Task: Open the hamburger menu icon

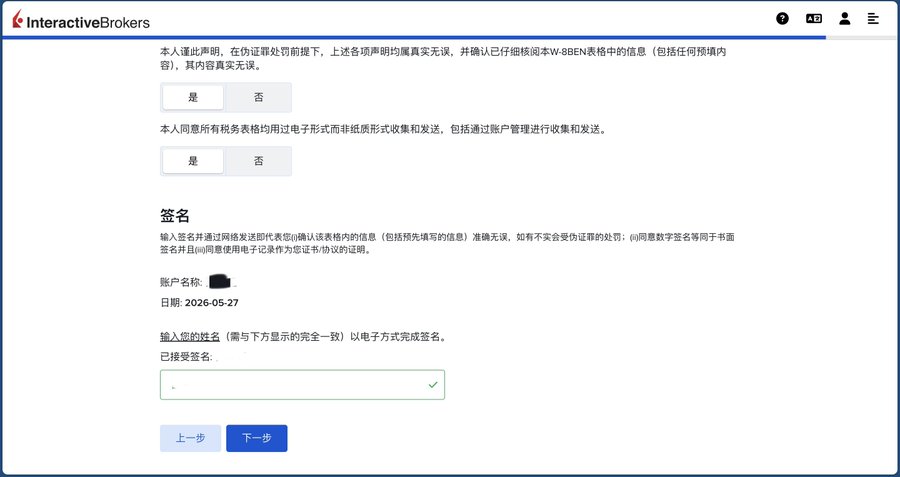Action: point(873,18)
